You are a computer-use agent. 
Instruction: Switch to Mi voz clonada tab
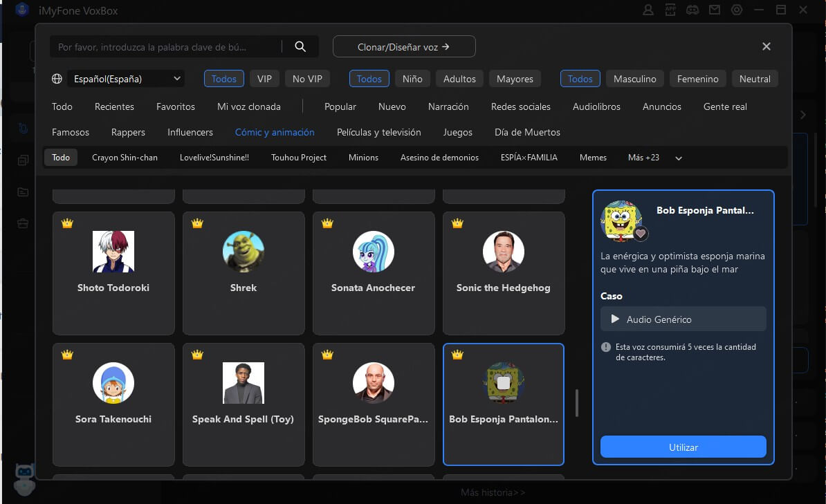pos(248,106)
